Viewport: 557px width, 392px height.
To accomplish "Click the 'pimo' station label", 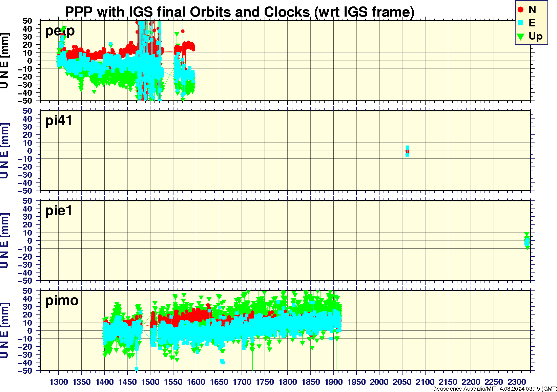I will 62,301.
